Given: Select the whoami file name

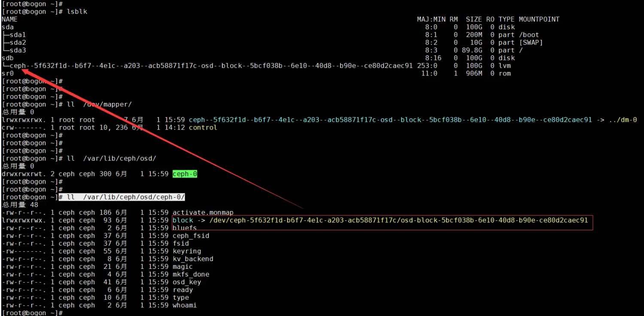Looking at the screenshot, I should pyautogui.click(x=185, y=305).
